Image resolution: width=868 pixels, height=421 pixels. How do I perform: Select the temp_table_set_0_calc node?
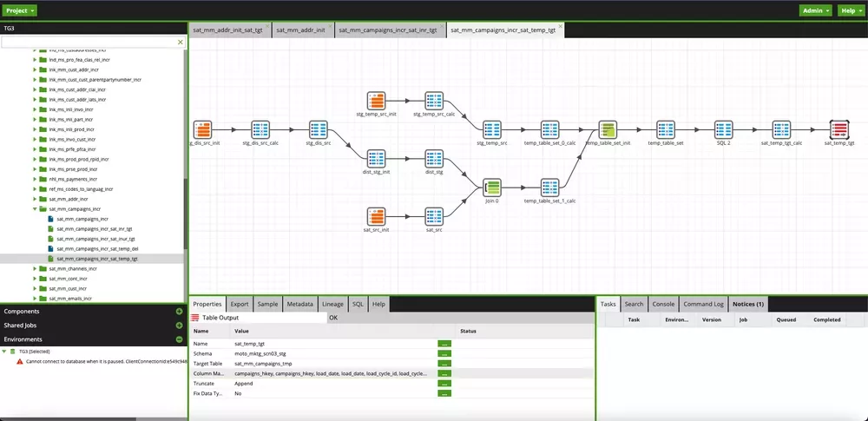[549, 129]
